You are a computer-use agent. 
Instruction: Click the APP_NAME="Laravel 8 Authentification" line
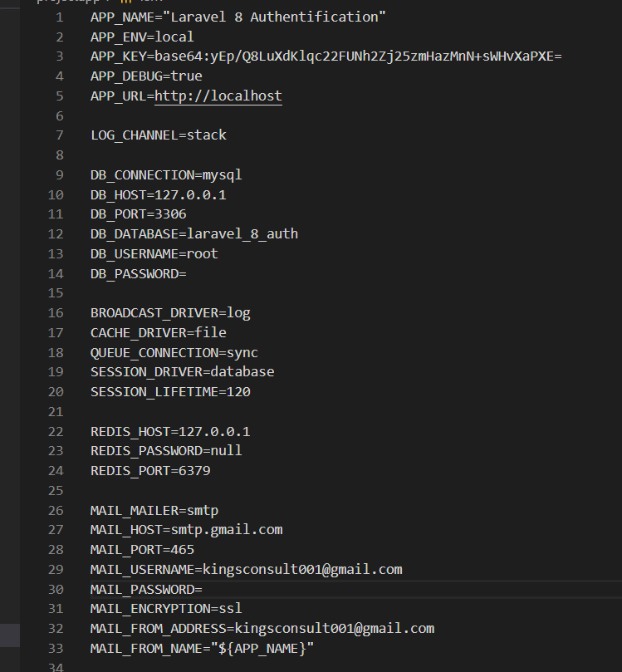238,17
